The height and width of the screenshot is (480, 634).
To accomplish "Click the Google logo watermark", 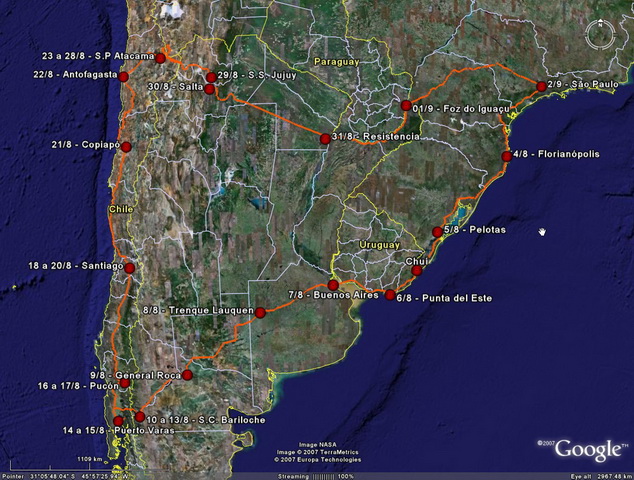I will coord(588,448).
